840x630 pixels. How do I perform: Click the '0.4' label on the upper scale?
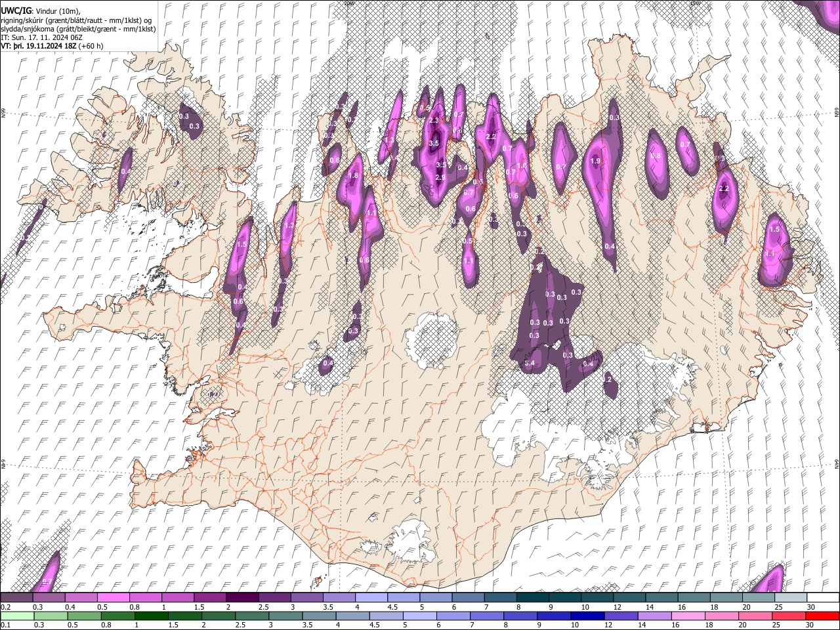70,607
